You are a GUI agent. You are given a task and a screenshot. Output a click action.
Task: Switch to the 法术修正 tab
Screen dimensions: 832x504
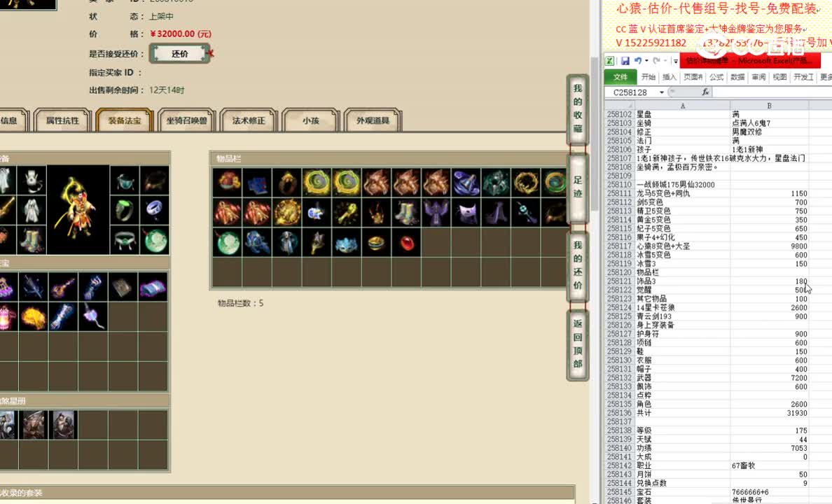pos(249,120)
